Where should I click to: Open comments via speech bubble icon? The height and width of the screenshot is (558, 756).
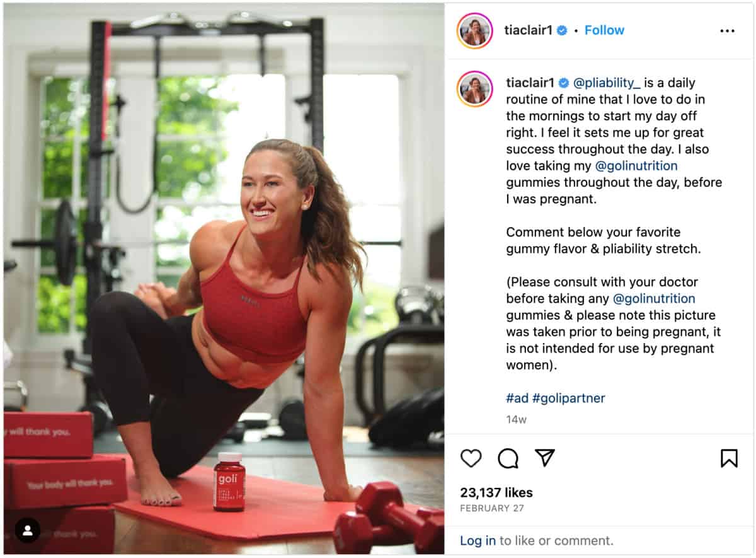pyautogui.click(x=508, y=458)
